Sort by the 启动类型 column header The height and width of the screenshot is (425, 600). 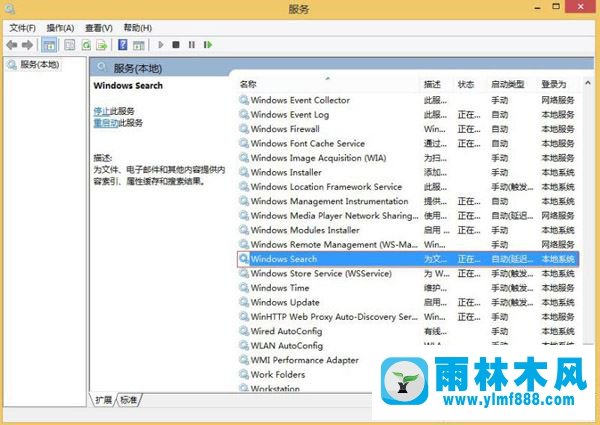pyautogui.click(x=508, y=84)
